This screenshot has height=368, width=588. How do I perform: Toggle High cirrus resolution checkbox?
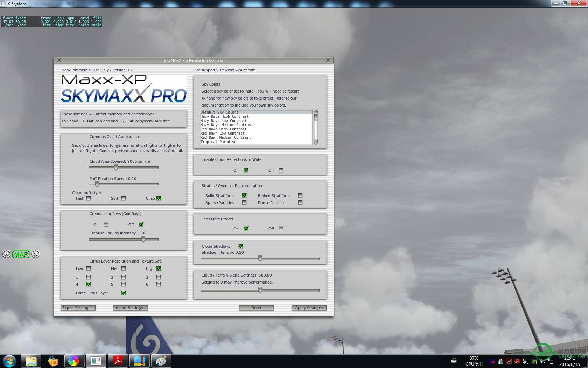[159, 268]
